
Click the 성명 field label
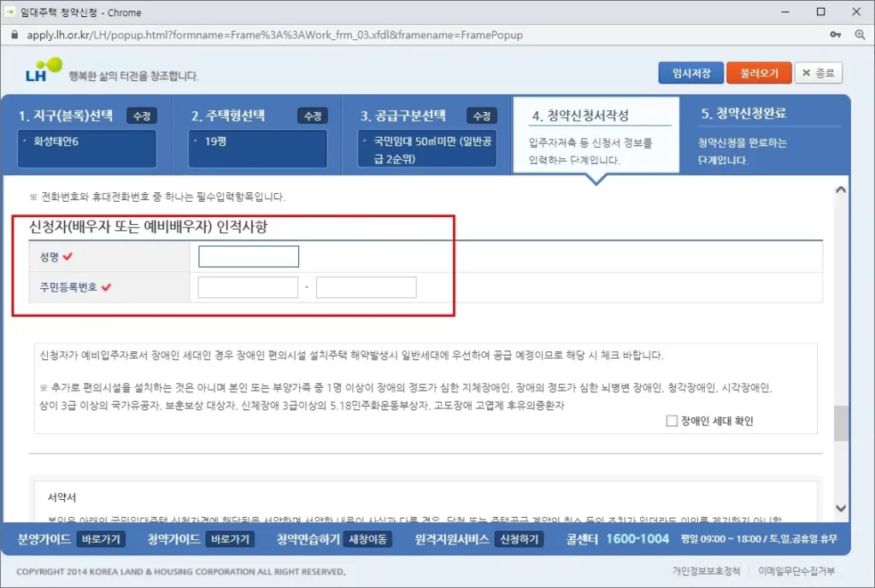[49, 256]
